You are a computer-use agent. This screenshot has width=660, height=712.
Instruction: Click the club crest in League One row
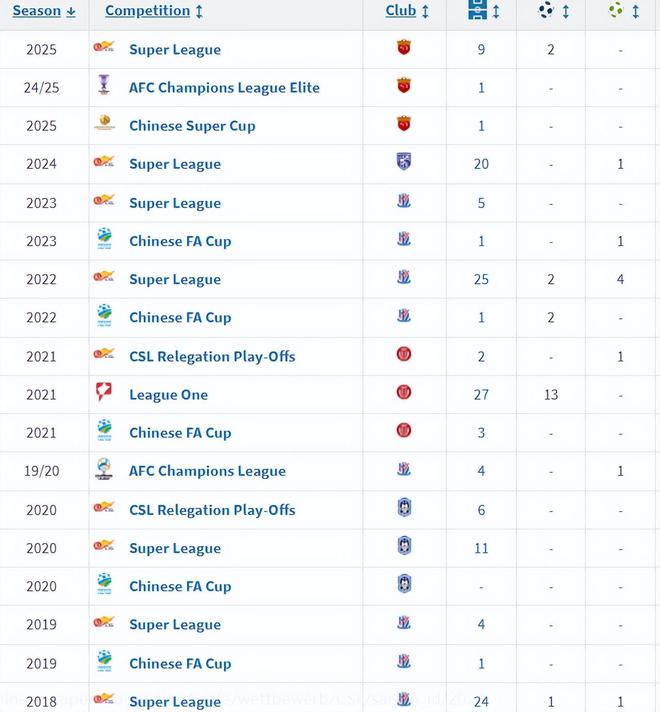pyautogui.click(x=404, y=392)
